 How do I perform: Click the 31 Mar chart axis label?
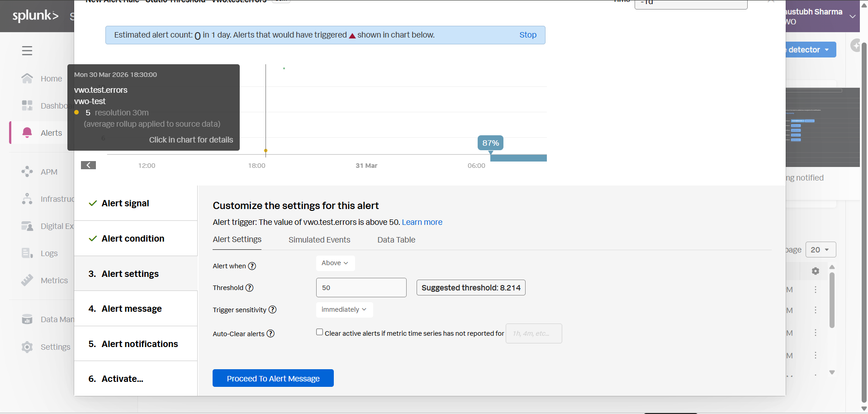(366, 166)
